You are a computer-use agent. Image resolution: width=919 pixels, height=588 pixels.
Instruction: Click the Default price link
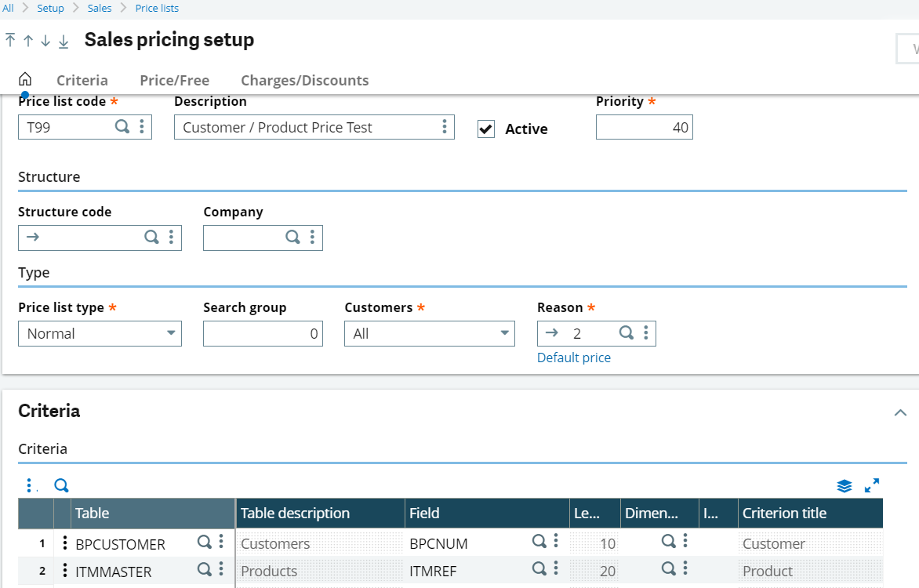click(574, 358)
